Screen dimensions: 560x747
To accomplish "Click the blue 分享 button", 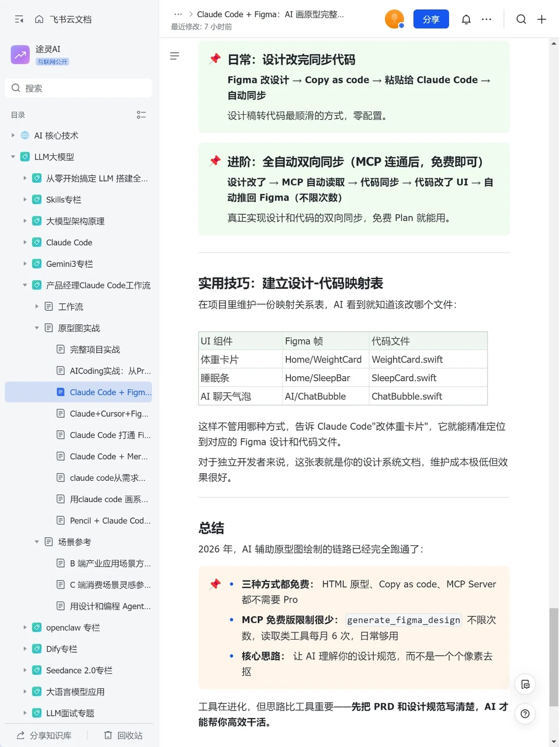I will click(x=431, y=19).
